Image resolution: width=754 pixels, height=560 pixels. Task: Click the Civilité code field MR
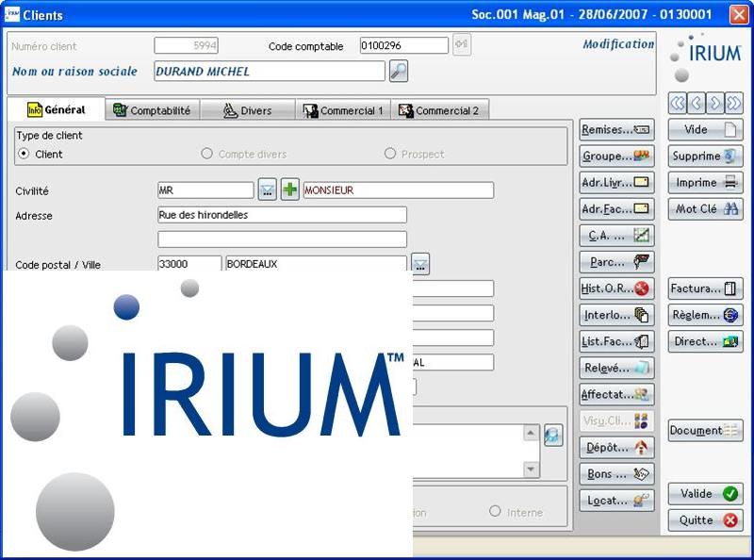coord(205,190)
